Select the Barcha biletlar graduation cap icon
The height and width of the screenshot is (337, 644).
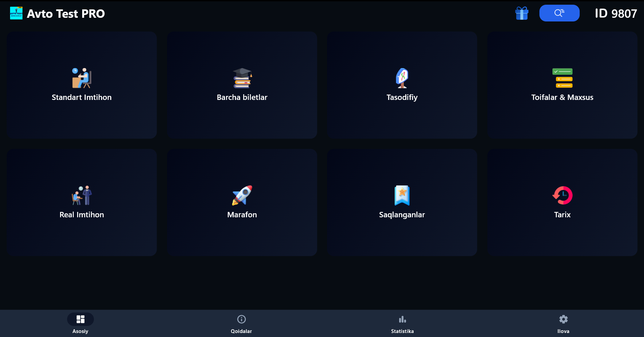tap(242, 78)
